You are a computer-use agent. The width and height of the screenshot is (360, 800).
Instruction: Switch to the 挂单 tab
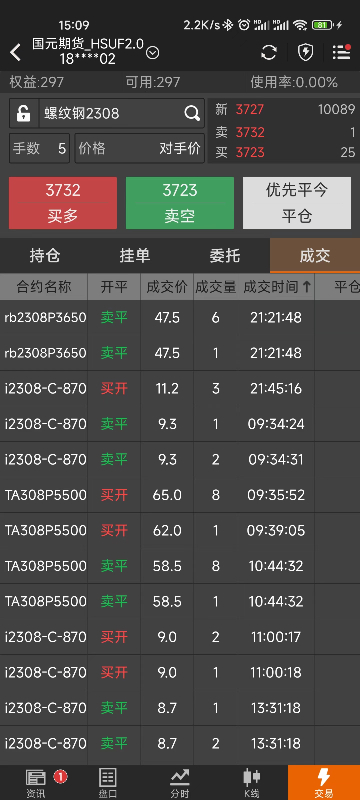click(135, 256)
